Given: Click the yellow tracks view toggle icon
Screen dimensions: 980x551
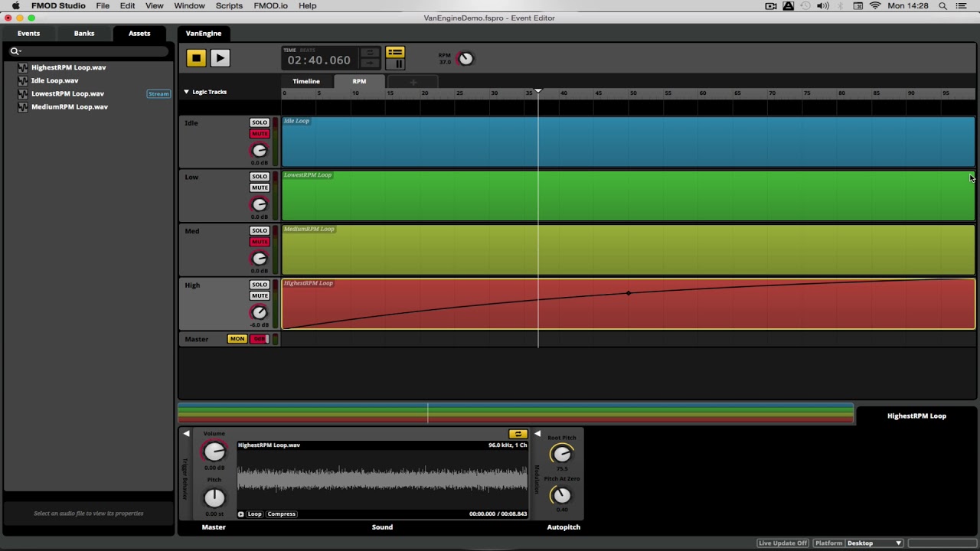Looking at the screenshot, I should (395, 52).
